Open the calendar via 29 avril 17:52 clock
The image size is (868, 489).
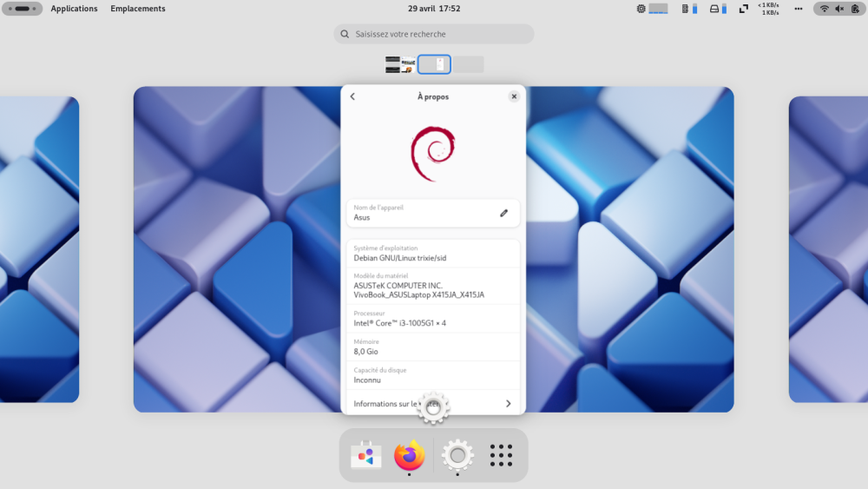[434, 9]
